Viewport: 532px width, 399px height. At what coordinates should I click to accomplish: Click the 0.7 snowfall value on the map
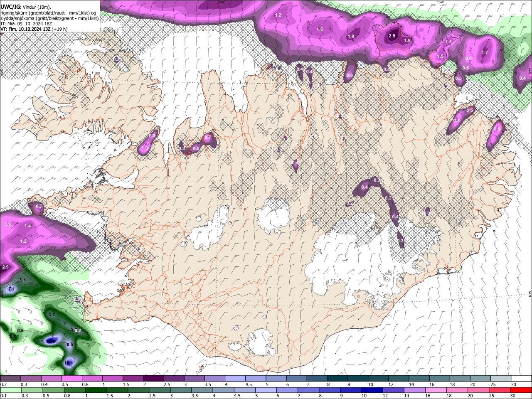pos(208,137)
